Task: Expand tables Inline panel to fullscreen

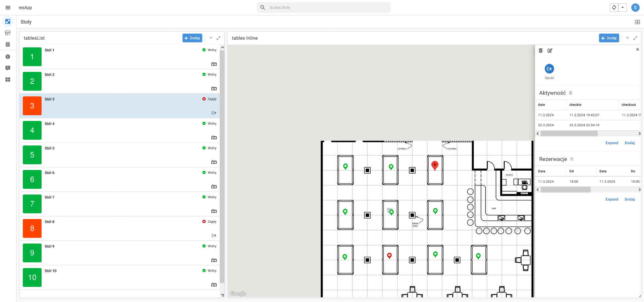Action: tap(635, 38)
